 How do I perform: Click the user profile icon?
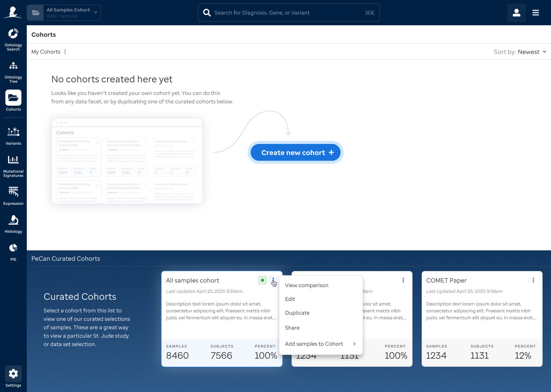coord(516,13)
